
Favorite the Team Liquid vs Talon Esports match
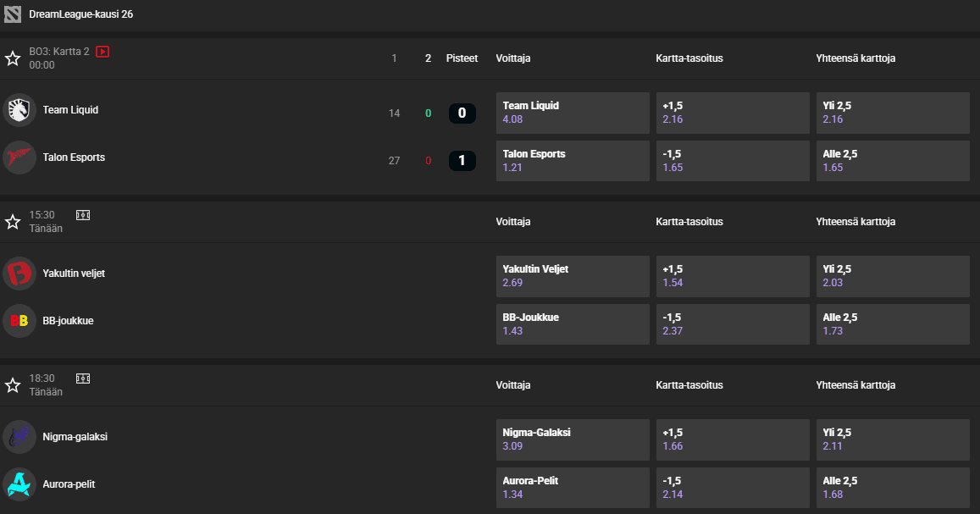pyautogui.click(x=13, y=58)
